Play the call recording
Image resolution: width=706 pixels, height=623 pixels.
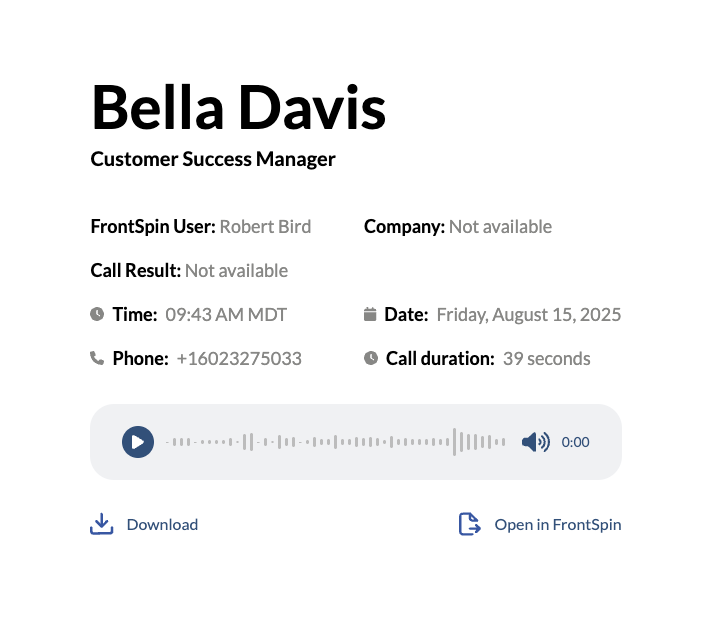click(138, 442)
